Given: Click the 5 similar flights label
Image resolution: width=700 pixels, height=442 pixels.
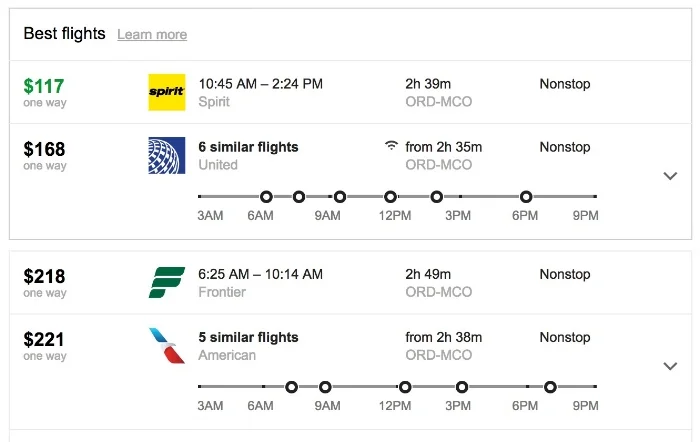Looking at the screenshot, I should pyautogui.click(x=248, y=337).
